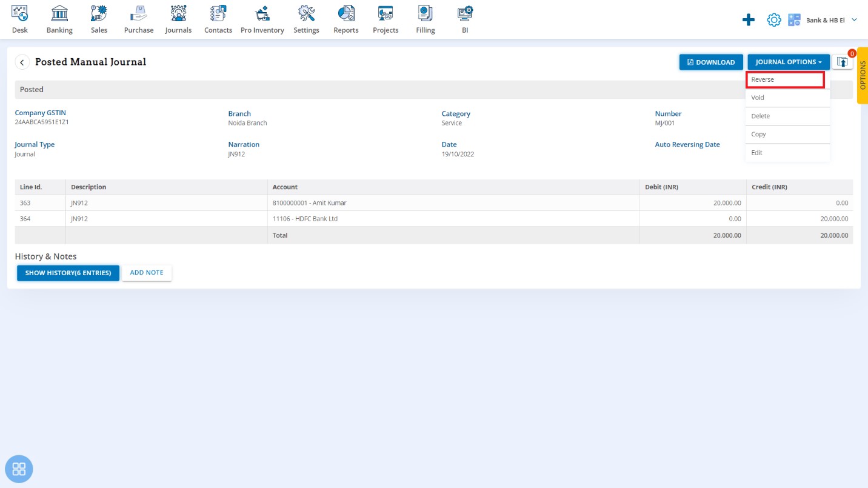Click the Noida Branch value

click(x=247, y=122)
